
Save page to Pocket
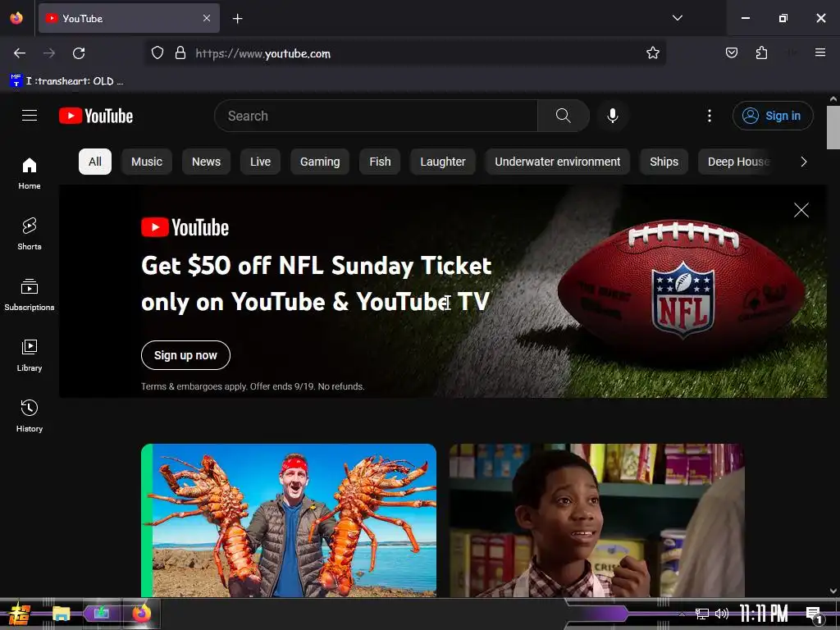point(731,53)
